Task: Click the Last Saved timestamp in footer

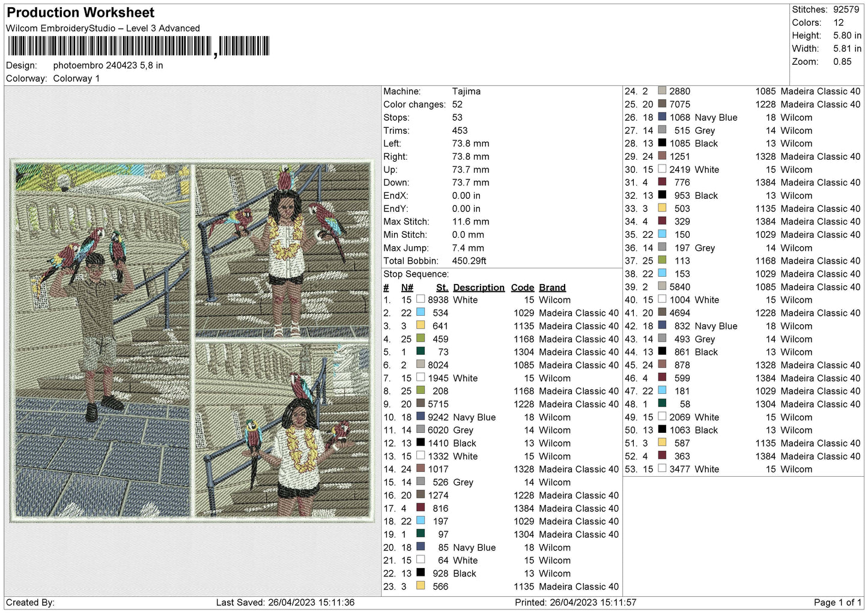Action: click(285, 602)
